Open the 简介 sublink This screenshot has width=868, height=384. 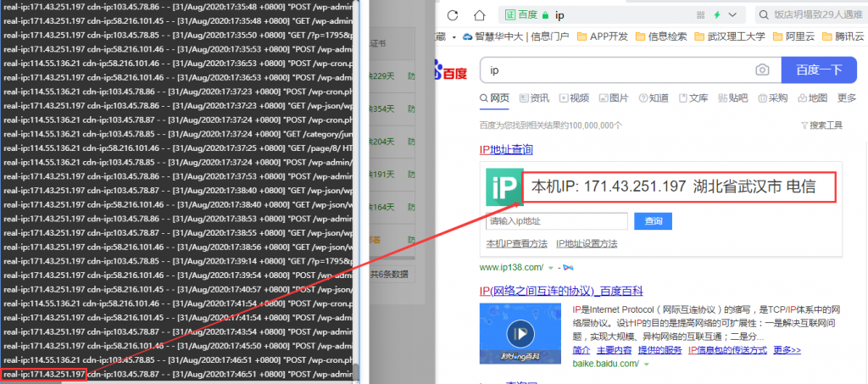point(581,350)
